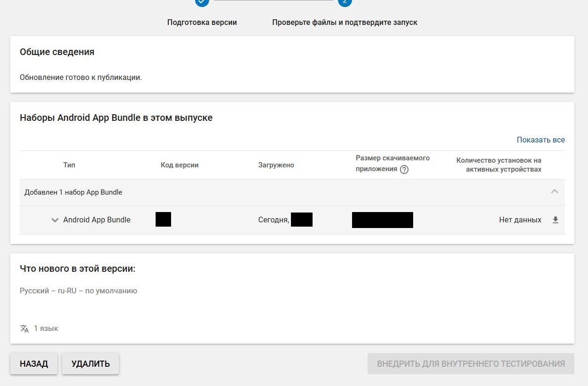Click the 'Тип' column header

click(x=69, y=165)
